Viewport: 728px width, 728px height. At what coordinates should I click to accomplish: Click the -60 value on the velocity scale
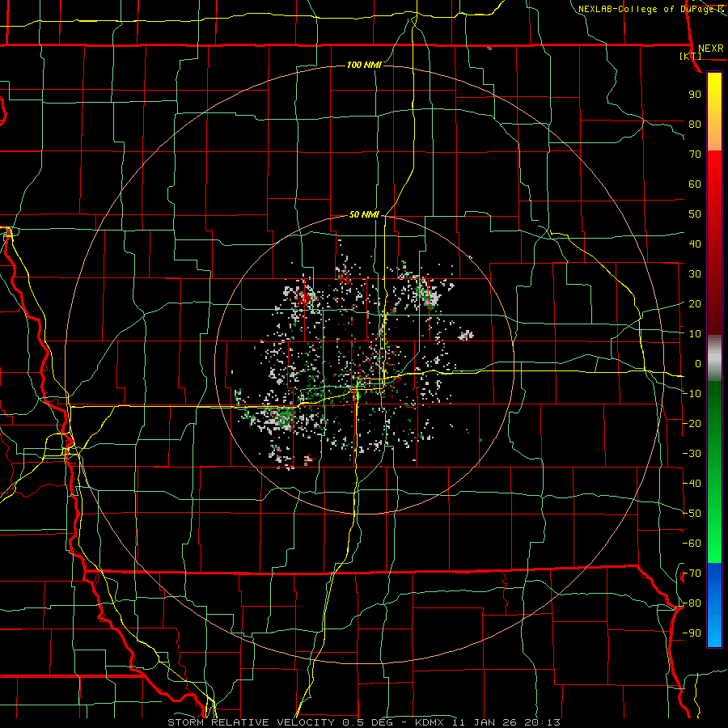click(692, 544)
